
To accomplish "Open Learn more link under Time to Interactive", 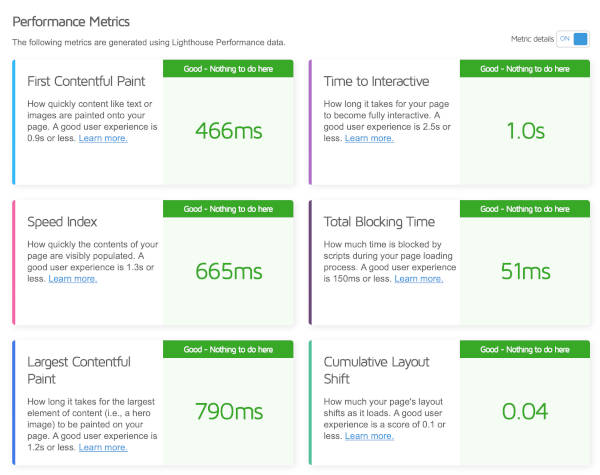I will [x=369, y=138].
